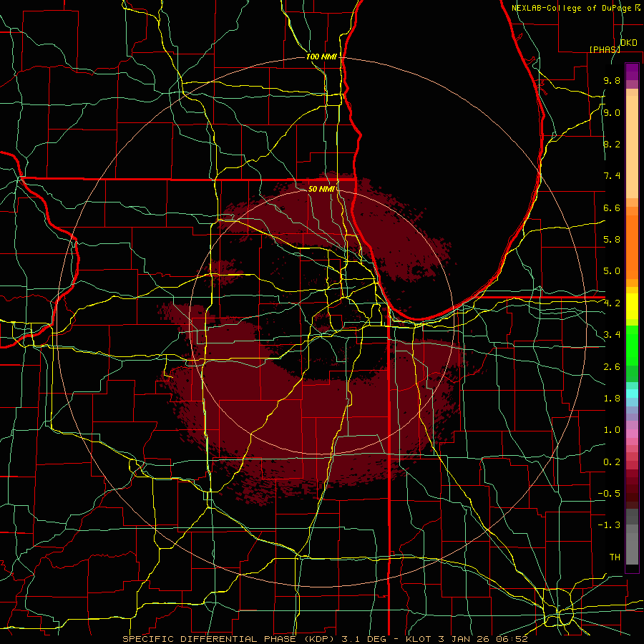The width and height of the screenshot is (644, 644).
Task: Click the 100 NMI range ring label
Action: (321, 57)
